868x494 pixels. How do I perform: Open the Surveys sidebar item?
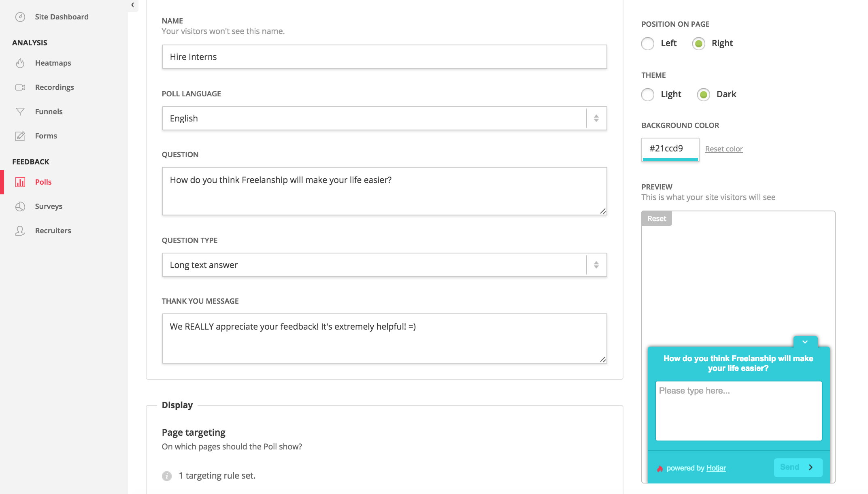[x=49, y=207]
